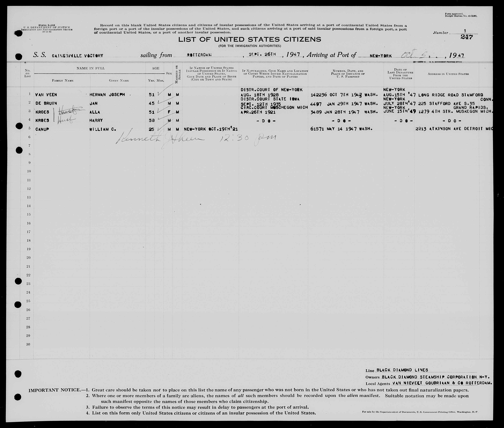Click page number 247
Screen dimensions: 504x428
467,37
